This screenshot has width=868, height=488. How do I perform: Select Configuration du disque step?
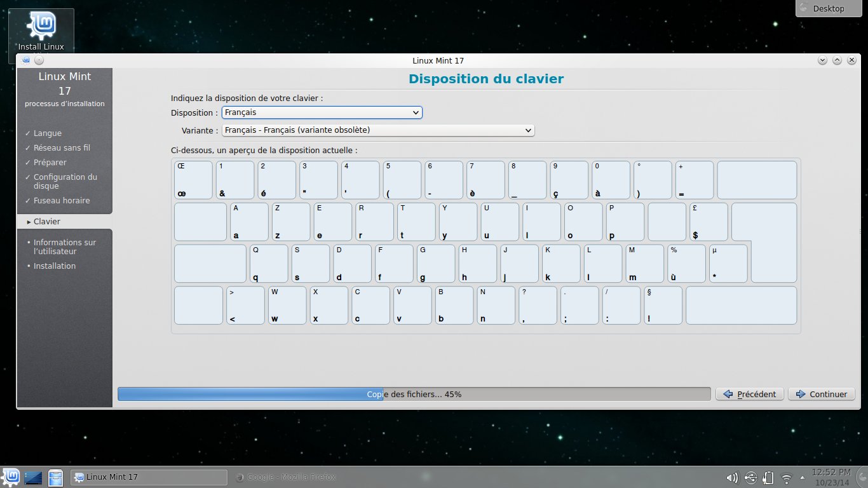65,182
